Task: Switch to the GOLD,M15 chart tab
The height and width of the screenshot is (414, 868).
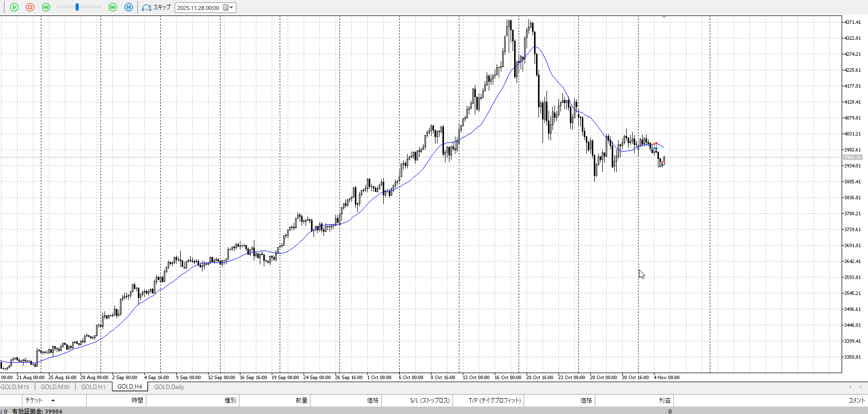Action: point(15,387)
